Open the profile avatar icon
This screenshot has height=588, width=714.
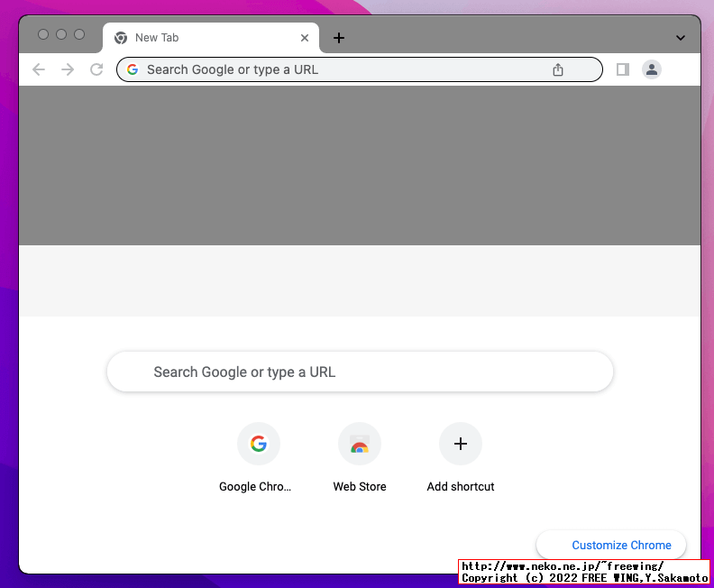pos(652,69)
